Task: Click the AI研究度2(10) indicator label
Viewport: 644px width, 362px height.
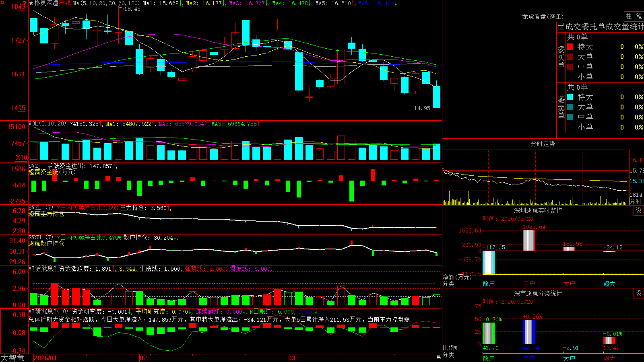Action: pos(48,311)
